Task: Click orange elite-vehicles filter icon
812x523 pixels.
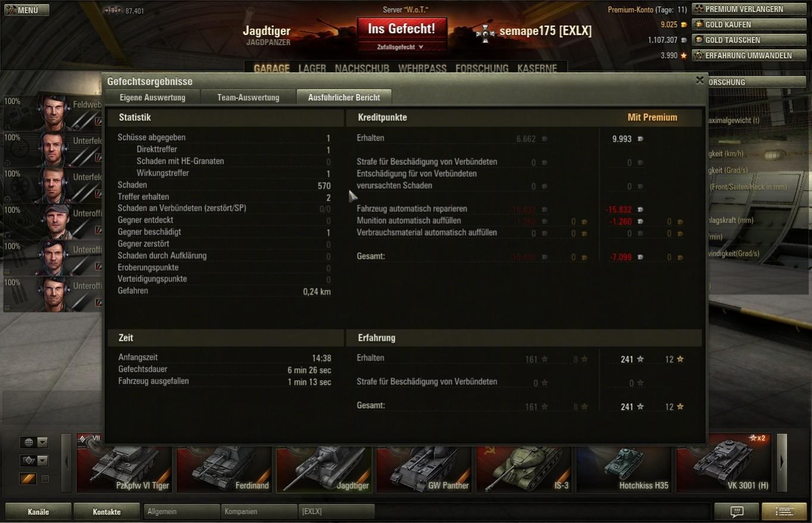Action: (28, 478)
